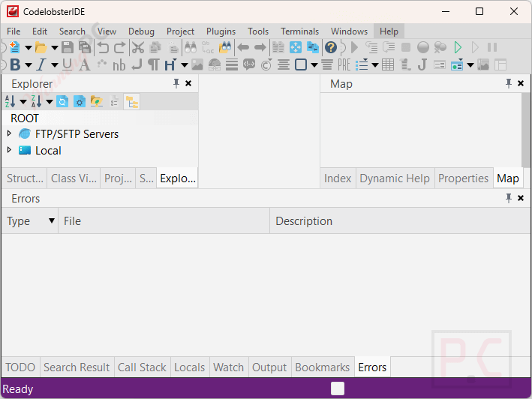Screen dimensions: 532x399
Task: Refresh the Explorer with blue refresh icon
Action: coord(62,102)
